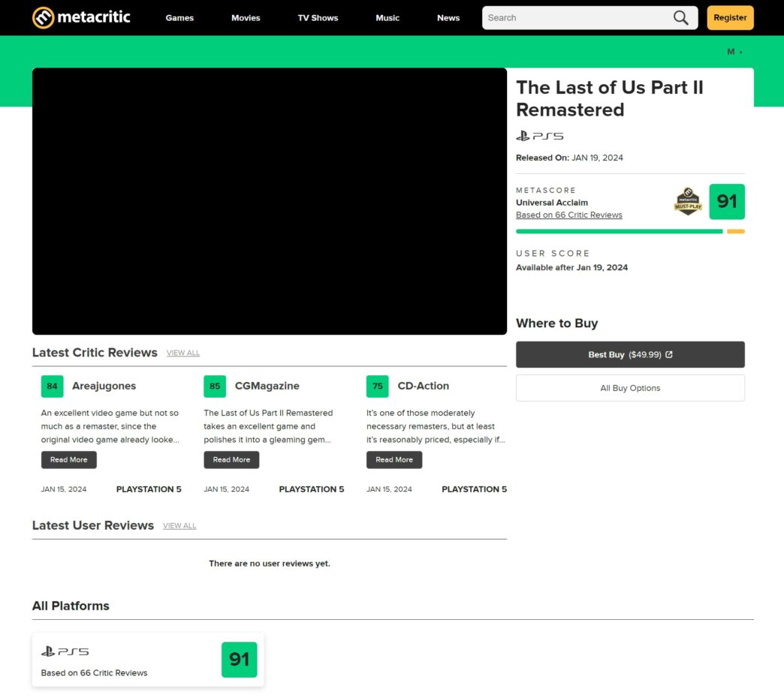Click PLAYSTATION 5 under CGMagazine review
The image size is (784, 698).
click(x=312, y=489)
